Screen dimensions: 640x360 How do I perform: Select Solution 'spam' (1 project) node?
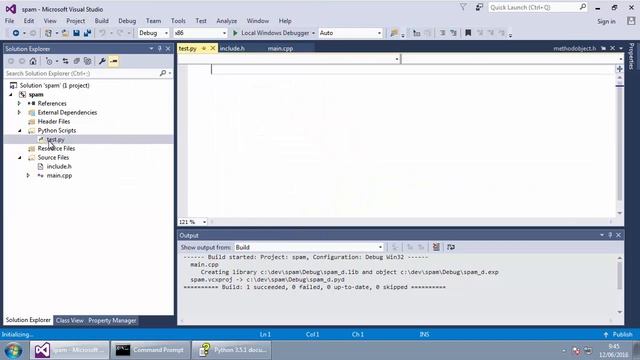click(x=55, y=85)
